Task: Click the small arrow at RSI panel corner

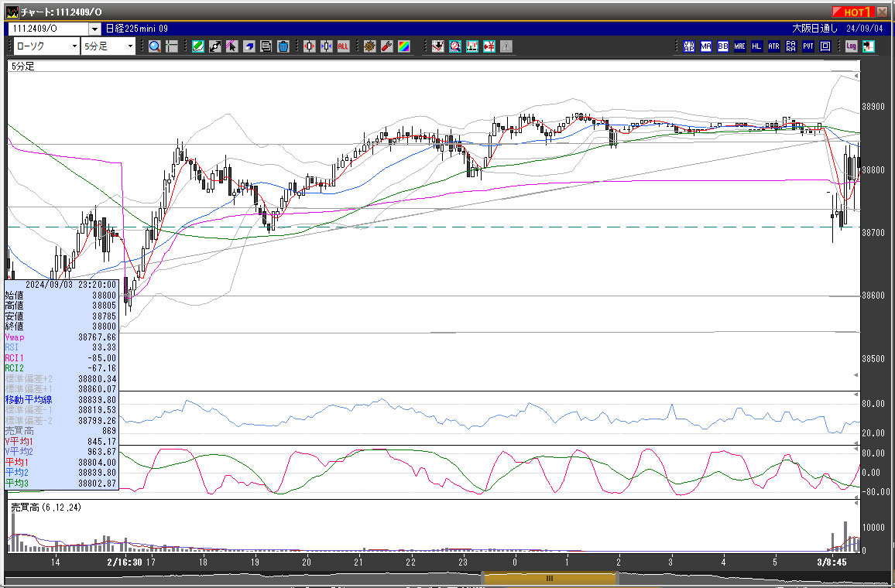Action: tap(856, 394)
